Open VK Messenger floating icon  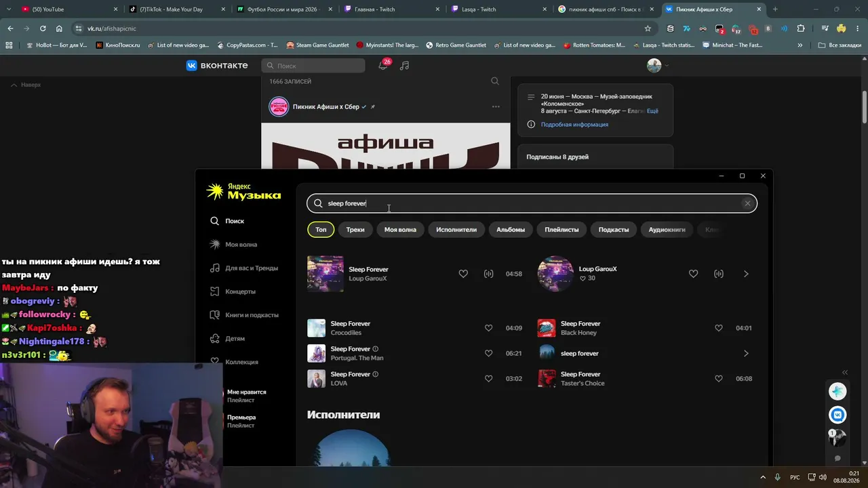(838, 415)
